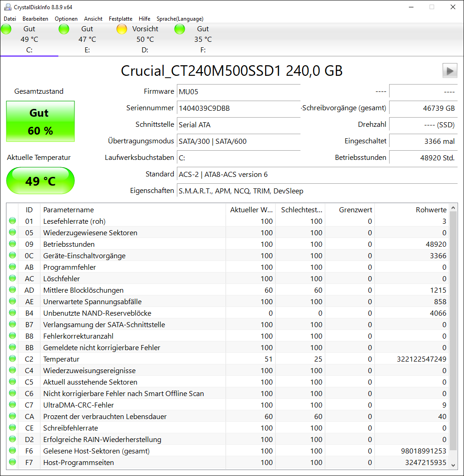Open the Datei menu
The width and height of the screenshot is (464, 476).
tap(10, 19)
